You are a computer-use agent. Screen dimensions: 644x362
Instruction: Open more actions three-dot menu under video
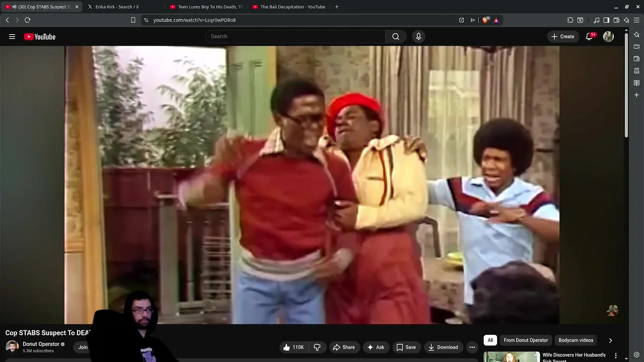(472, 347)
